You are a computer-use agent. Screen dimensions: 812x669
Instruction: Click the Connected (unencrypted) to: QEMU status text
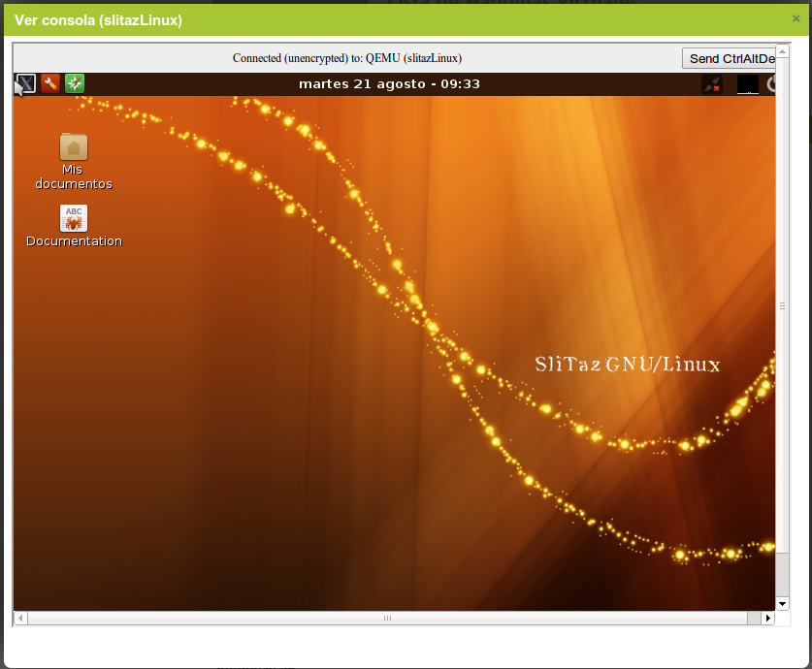tap(347, 58)
